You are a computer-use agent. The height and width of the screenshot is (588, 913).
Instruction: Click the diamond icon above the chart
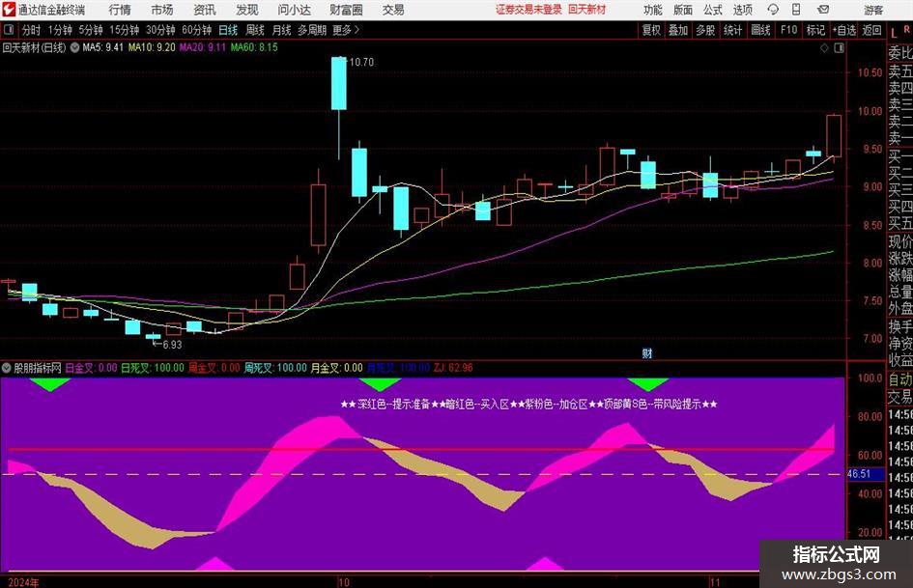pyautogui.click(x=824, y=48)
